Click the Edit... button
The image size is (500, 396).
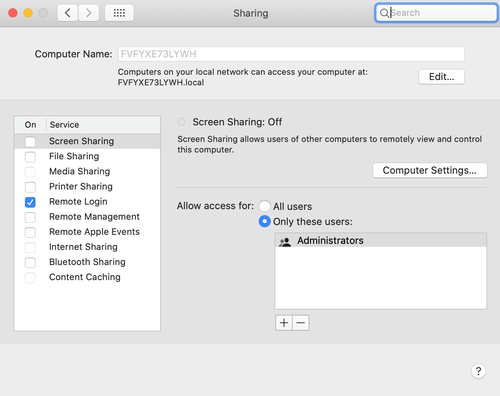point(441,77)
